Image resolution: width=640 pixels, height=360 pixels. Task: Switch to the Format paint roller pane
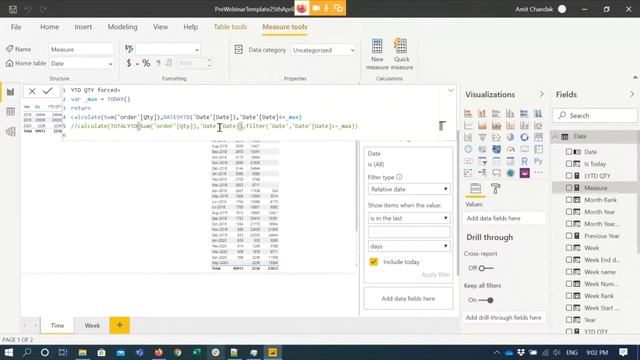(x=496, y=189)
